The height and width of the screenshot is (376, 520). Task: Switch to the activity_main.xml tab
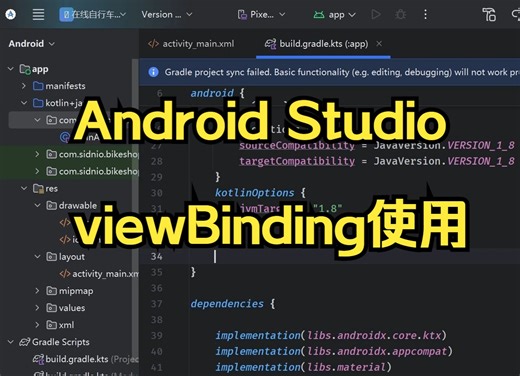[x=191, y=44]
